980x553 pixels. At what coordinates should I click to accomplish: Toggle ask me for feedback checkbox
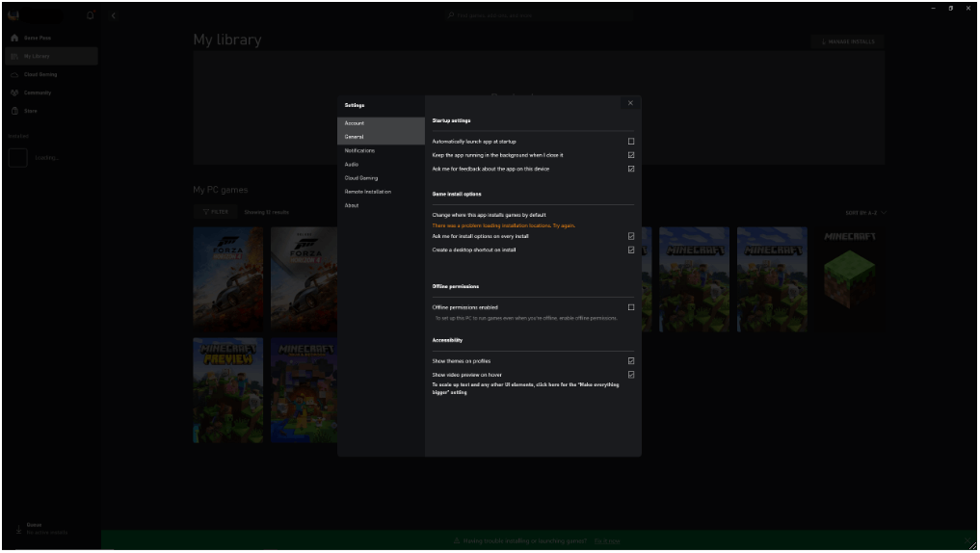631,169
